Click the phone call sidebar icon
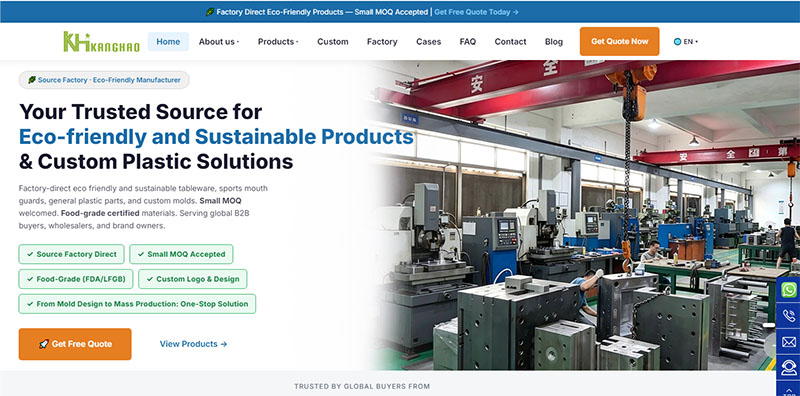This screenshot has height=396, width=800. pos(788,315)
